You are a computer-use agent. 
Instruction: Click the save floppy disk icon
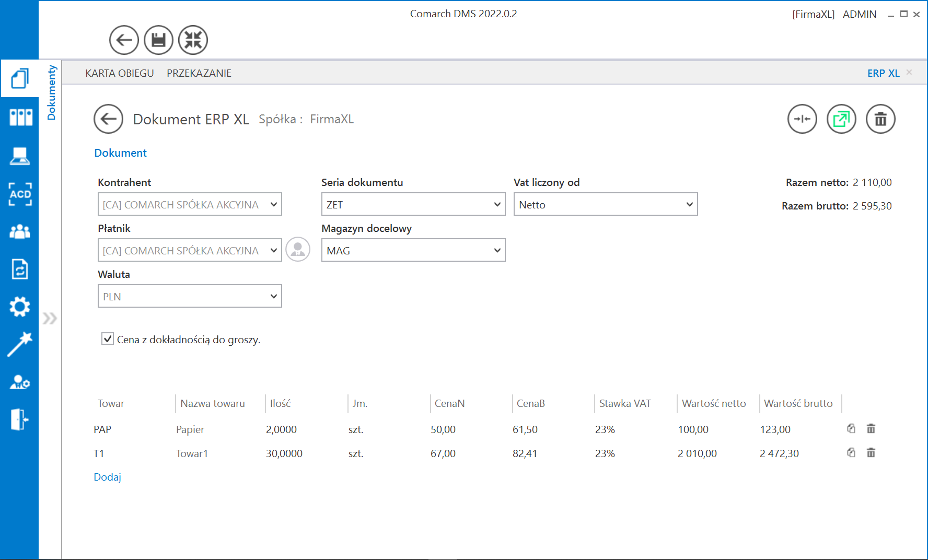tap(158, 40)
